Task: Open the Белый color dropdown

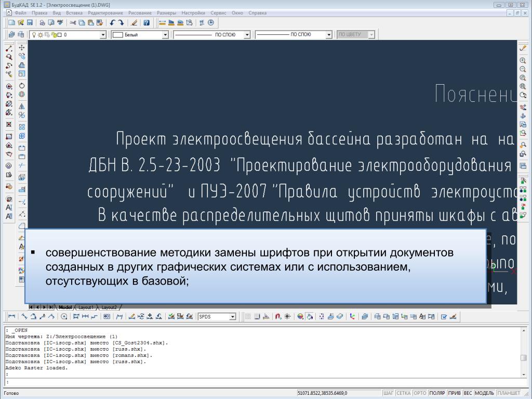Action: (165, 35)
